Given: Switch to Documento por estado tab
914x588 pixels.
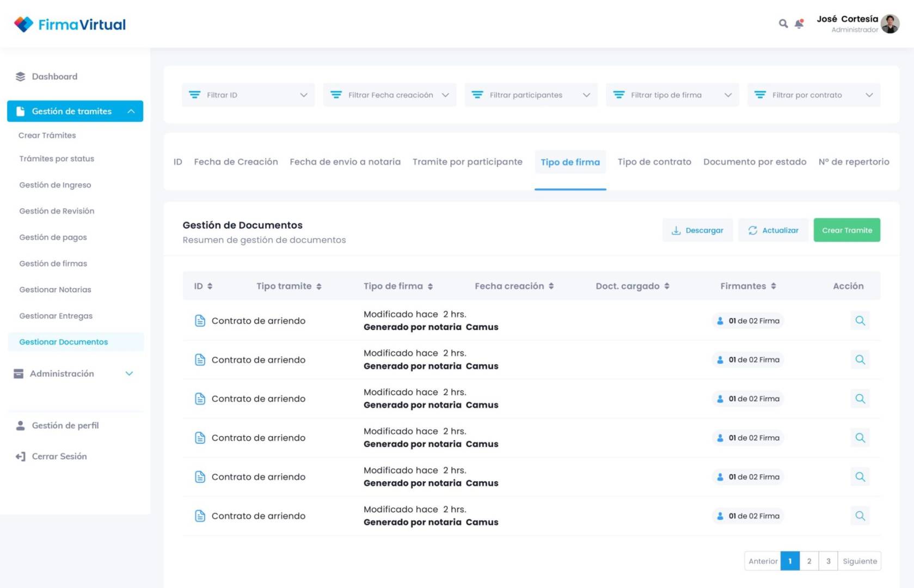Looking at the screenshot, I should pyautogui.click(x=754, y=162).
